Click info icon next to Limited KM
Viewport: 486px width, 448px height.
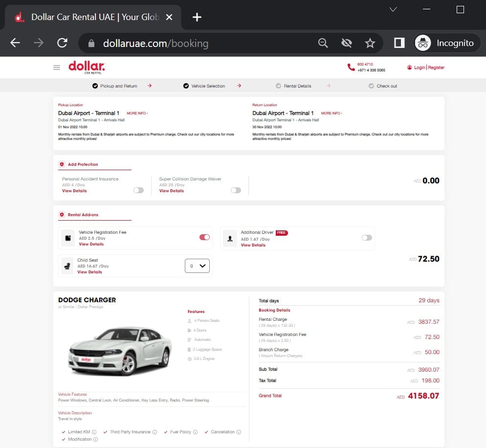94,432
